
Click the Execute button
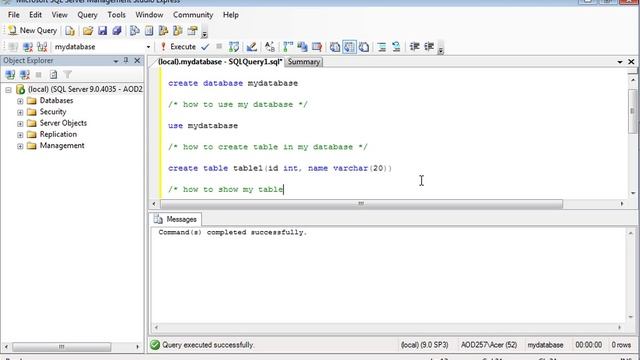tap(178, 47)
